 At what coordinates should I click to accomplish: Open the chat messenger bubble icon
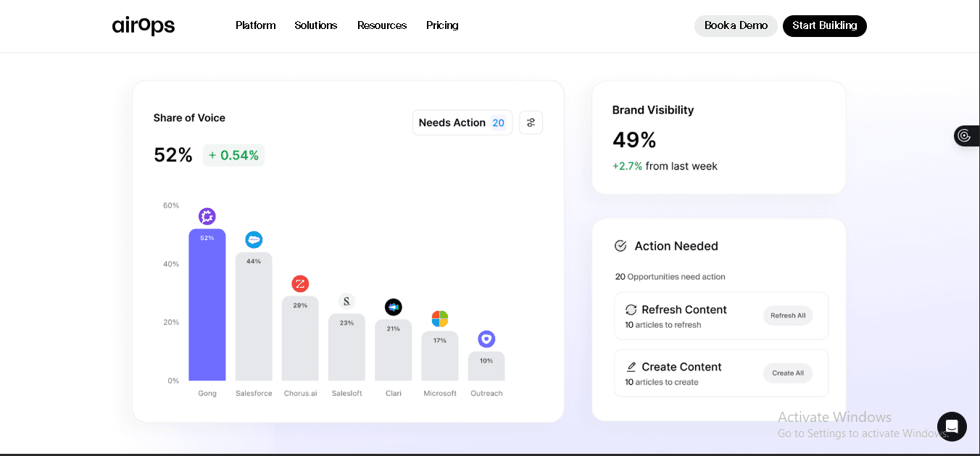[x=952, y=426]
